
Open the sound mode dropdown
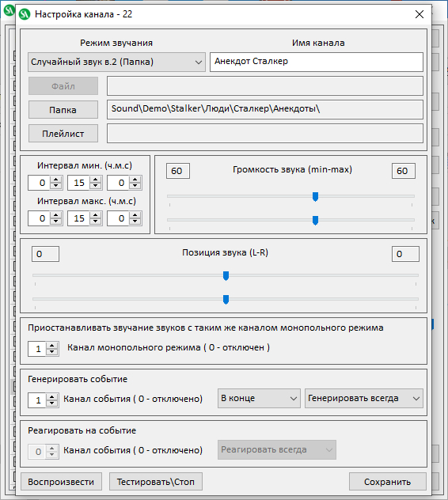point(116,62)
